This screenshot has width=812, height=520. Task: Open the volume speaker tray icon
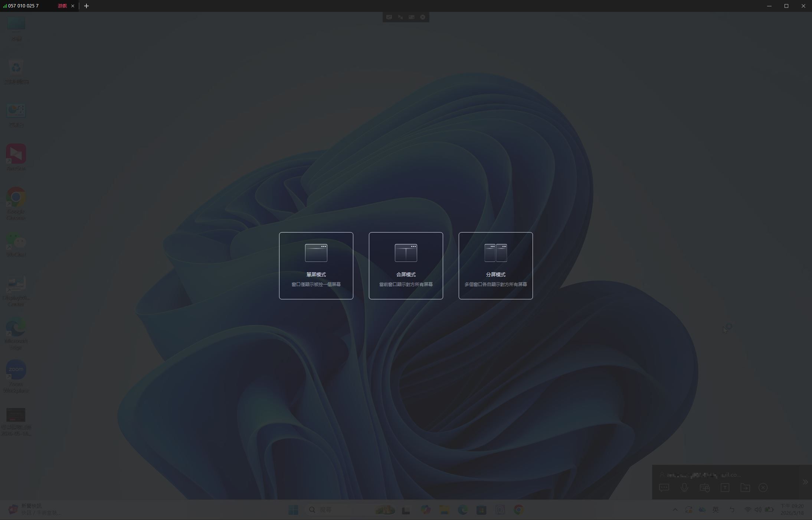point(758,510)
